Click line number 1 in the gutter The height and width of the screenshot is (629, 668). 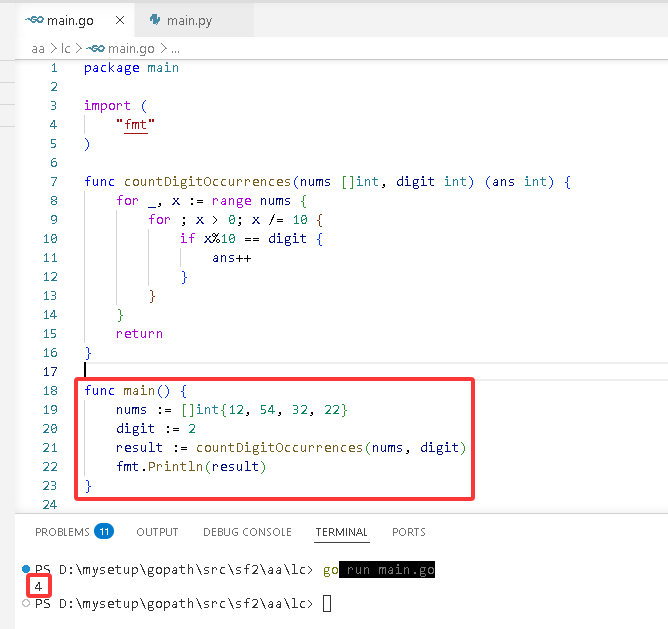coord(54,68)
